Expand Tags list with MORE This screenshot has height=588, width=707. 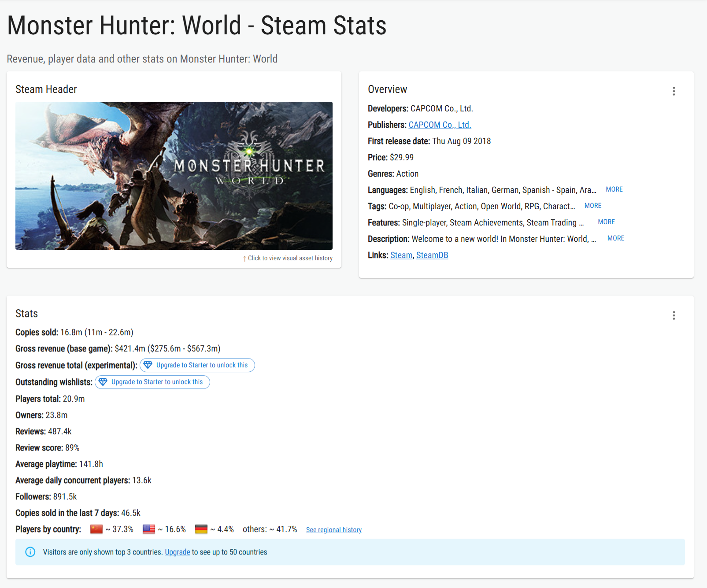tap(593, 206)
